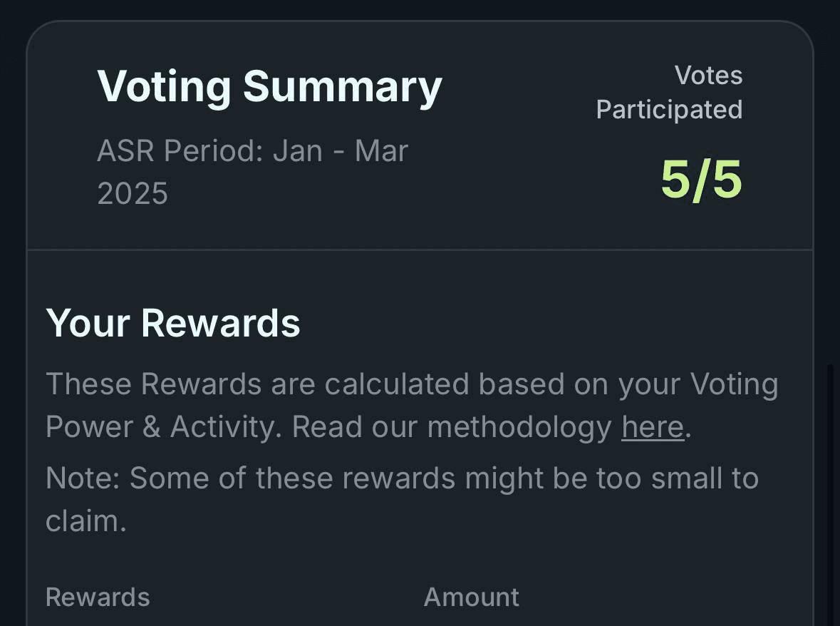
Task: Open the methodology "here" link
Action: [652, 428]
